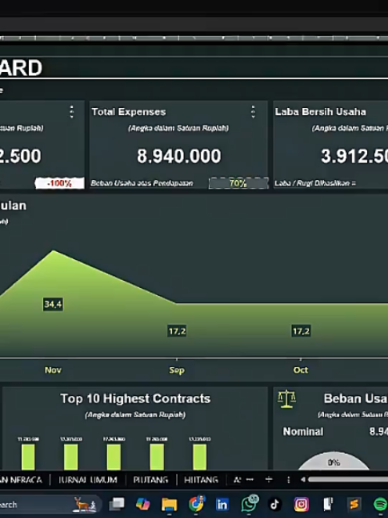
Task: Switch to the JURNAL UMUM sheet tab
Action: [x=88, y=480]
